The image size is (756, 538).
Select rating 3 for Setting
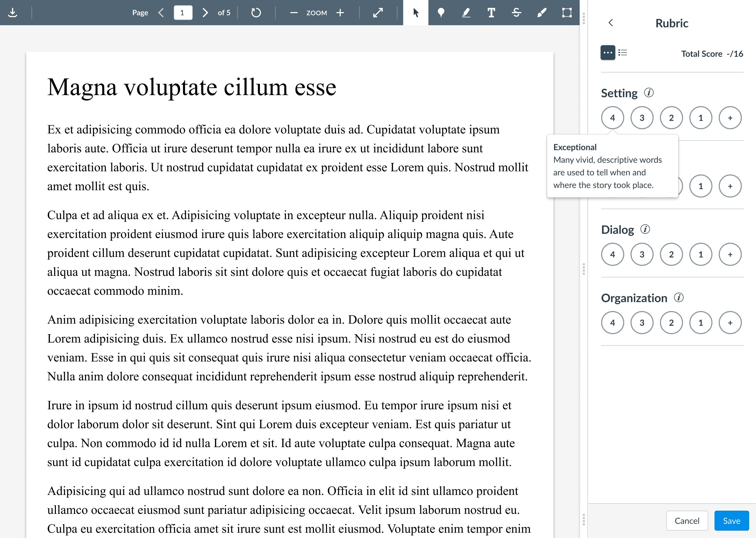click(642, 118)
